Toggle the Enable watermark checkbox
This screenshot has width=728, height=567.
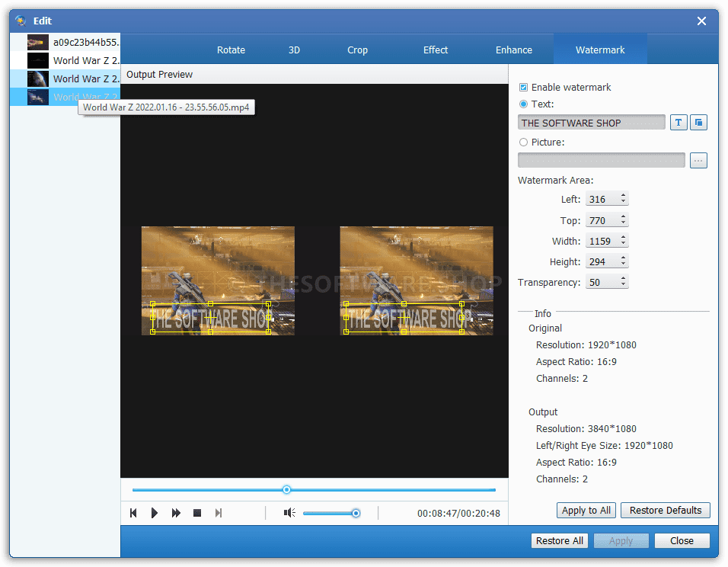pyautogui.click(x=523, y=88)
